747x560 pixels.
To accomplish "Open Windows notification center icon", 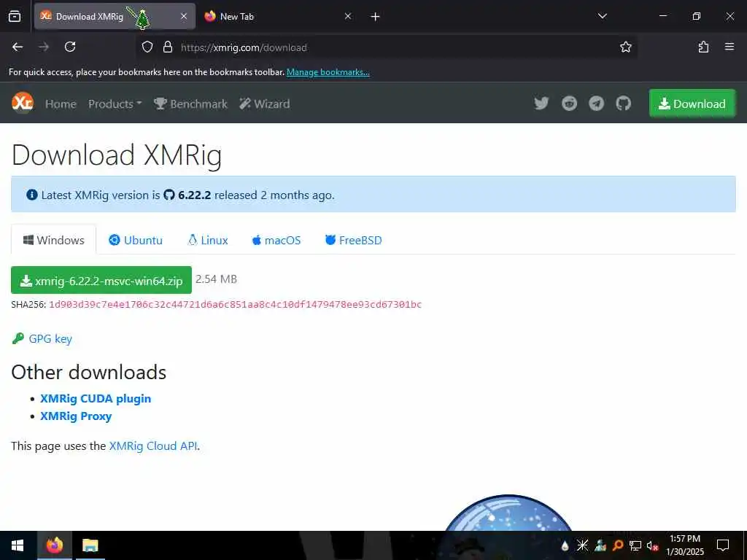I will pos(723,545).
